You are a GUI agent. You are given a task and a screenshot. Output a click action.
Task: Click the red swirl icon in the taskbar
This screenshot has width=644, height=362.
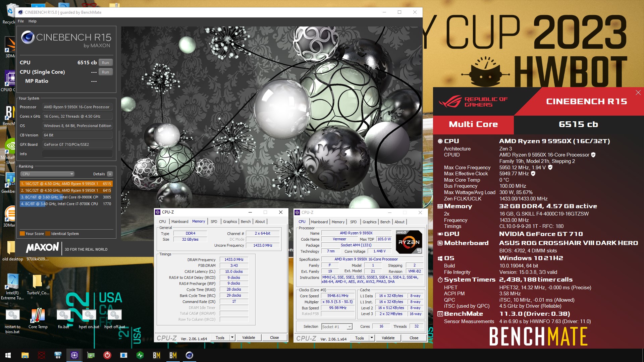coord(42,355)
